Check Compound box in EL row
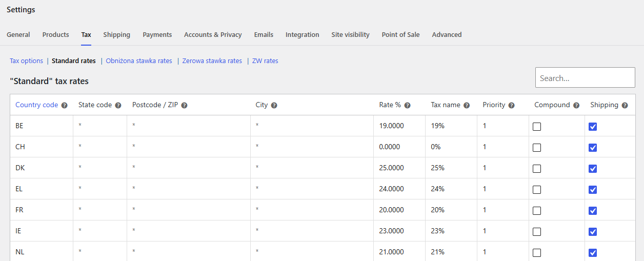Image resolution: width=644 pixels, height=261 pixels. tap(537, 190)
